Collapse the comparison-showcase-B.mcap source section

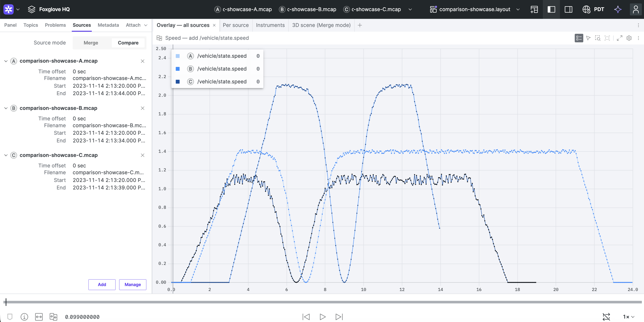6,108
